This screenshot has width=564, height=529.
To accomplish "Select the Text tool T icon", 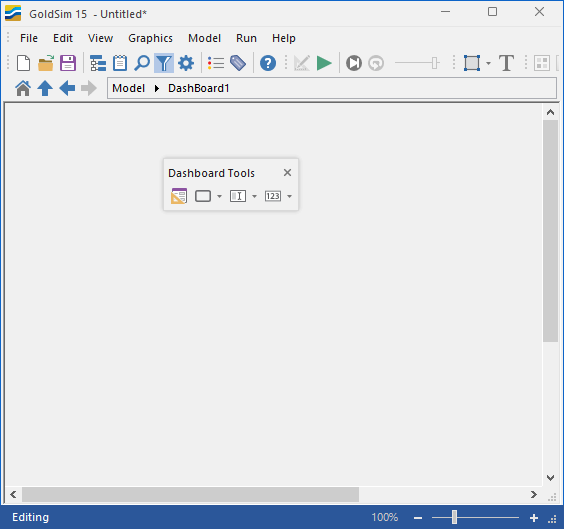I will coord(506,63).
